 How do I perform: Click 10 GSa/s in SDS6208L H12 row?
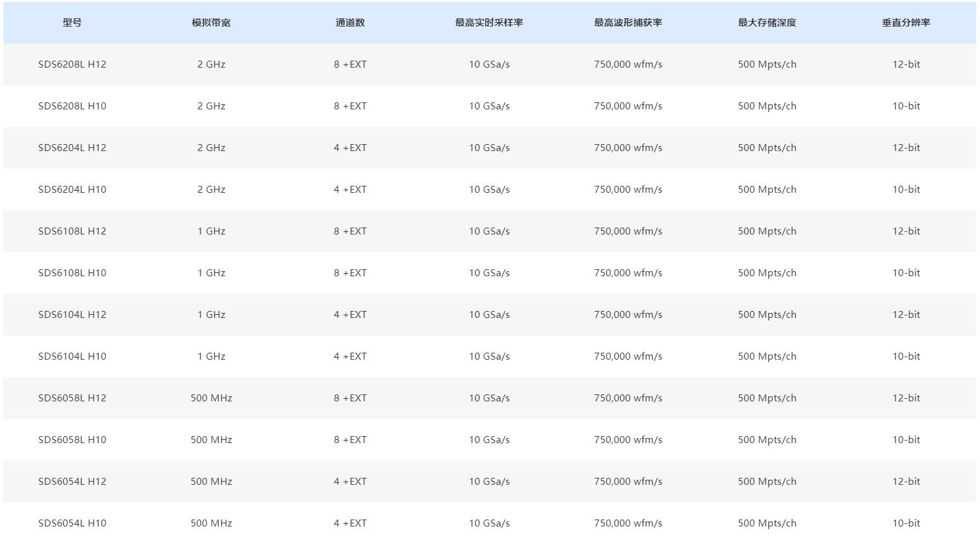(489, 64)
